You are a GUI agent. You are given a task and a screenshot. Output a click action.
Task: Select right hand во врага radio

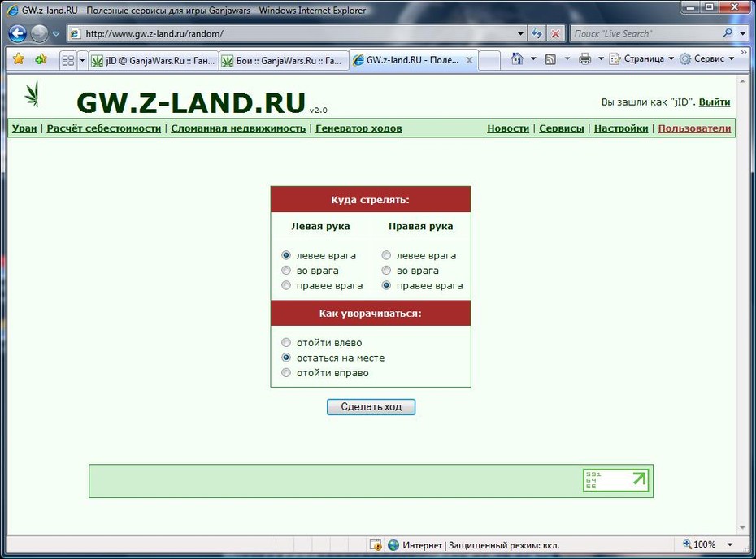click(386, 270)
